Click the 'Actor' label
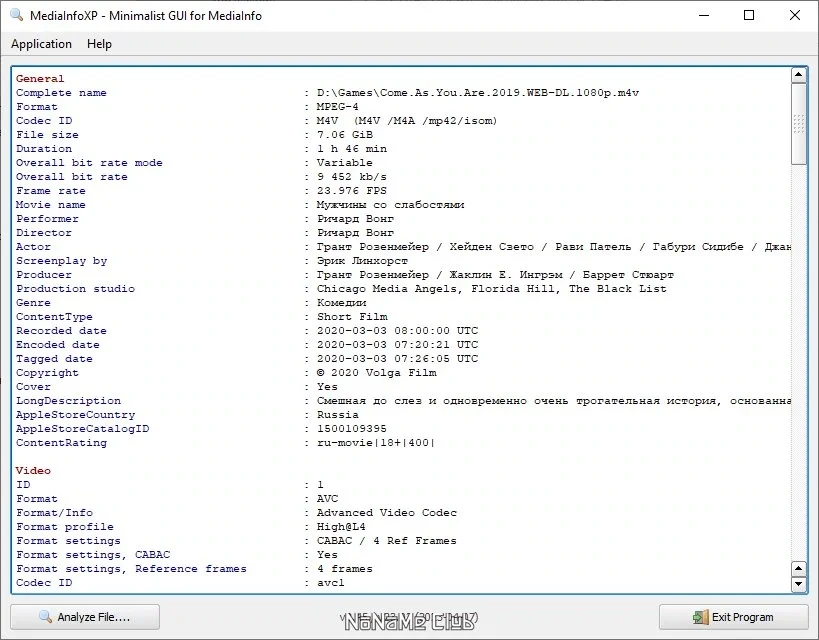 point(33,247)
